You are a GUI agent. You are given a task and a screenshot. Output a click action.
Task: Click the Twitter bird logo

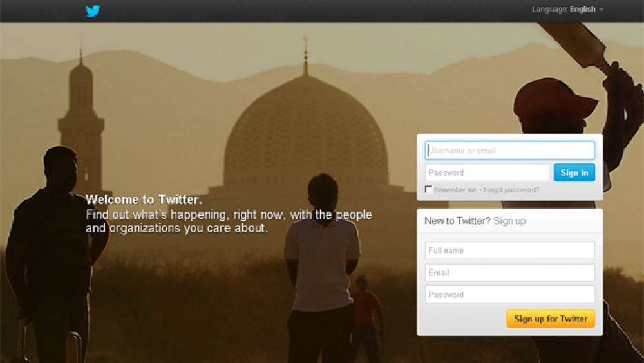(x=93, y=11)
